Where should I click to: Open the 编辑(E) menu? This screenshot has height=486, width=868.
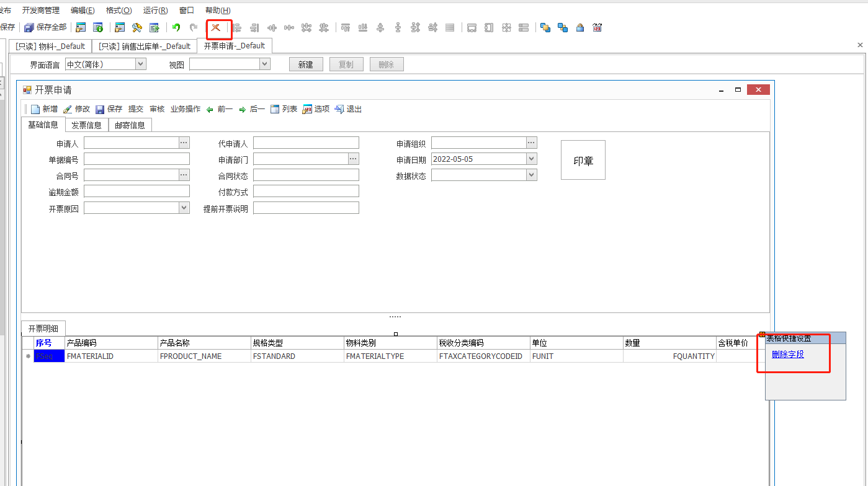coord(83,11)
